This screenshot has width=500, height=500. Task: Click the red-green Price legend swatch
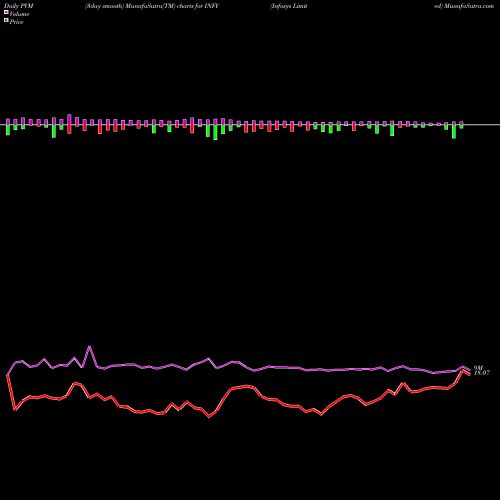[6, 20]
